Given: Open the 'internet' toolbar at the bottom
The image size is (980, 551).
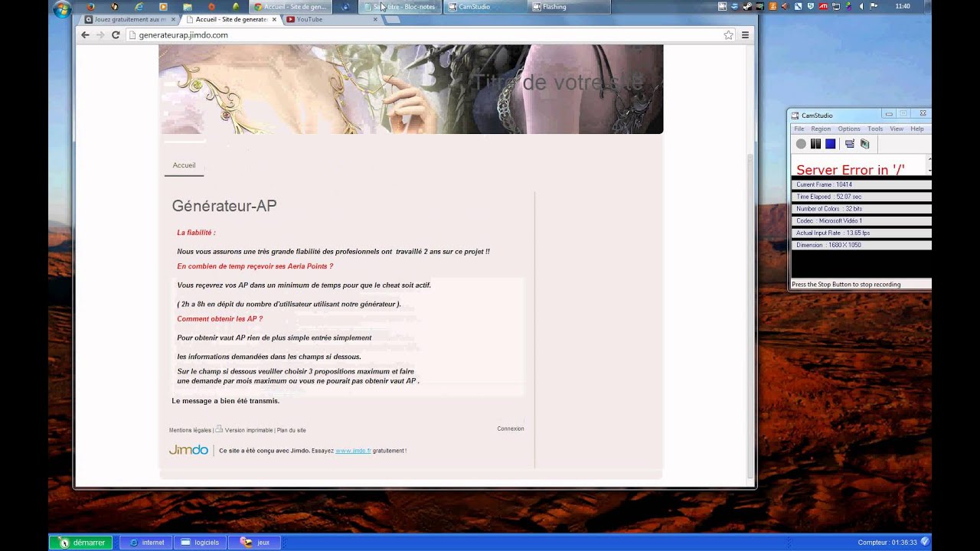Looking at the screenshot, I should [x=147, y=543].
